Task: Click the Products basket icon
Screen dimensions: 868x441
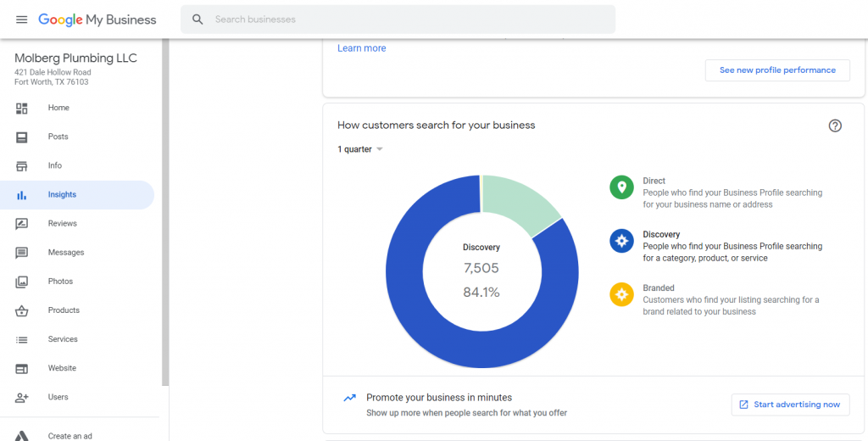Action: click(21, 310)
